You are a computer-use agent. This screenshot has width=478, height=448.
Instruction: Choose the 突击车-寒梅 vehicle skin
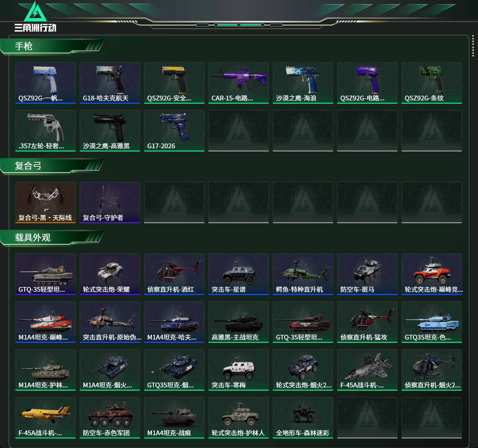pos(238,370)
